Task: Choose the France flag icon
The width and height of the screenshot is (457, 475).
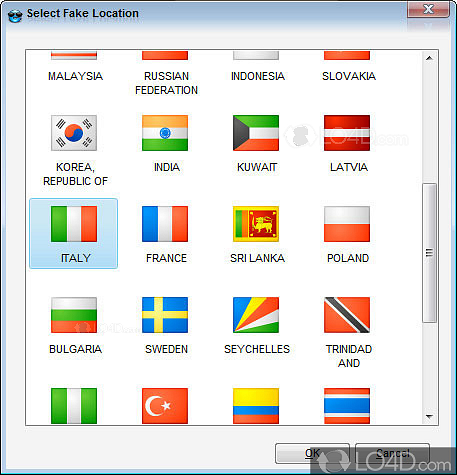Action: point(165,224)
